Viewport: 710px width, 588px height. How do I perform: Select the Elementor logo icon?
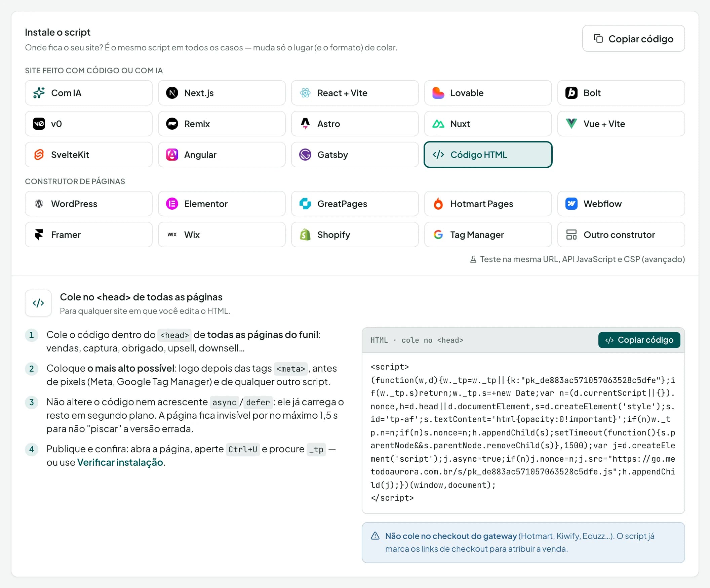pyautogui.click(x=172, y=203)
